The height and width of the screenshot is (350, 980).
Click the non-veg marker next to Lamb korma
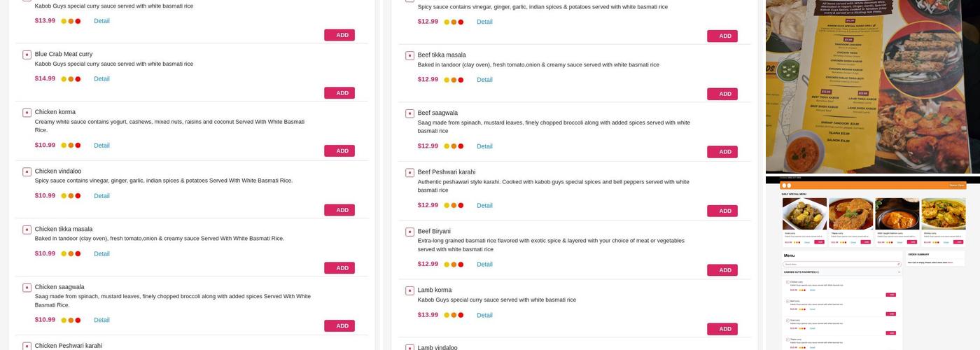pos(409,290)
